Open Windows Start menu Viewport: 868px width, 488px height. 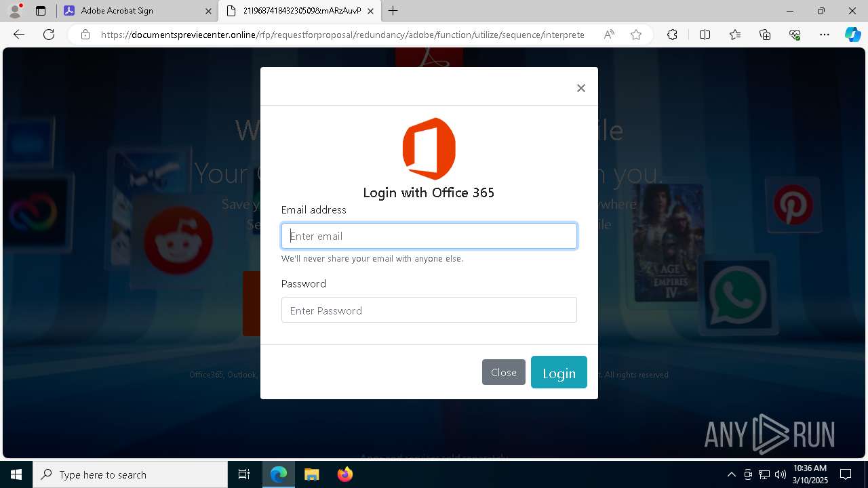(16, 474)
